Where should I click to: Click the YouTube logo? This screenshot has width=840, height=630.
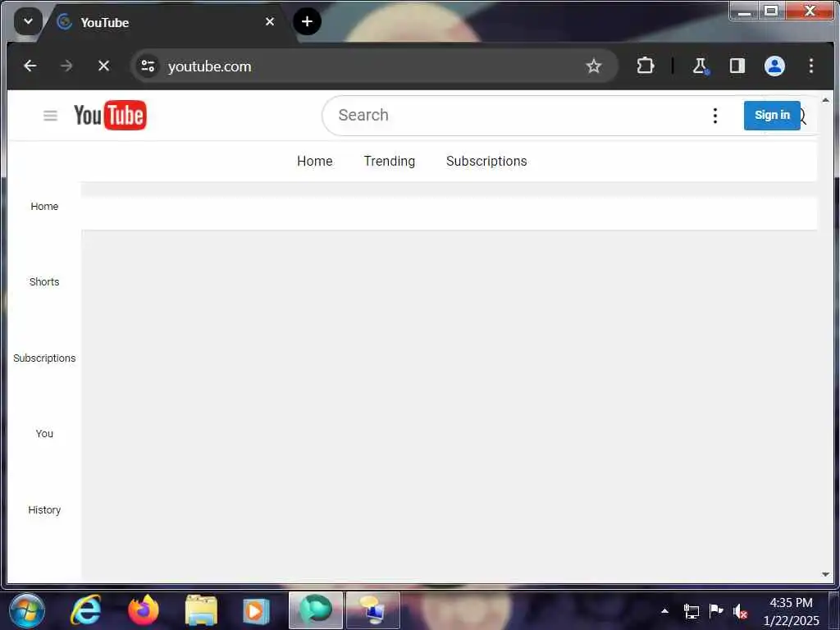click(111, 115)
